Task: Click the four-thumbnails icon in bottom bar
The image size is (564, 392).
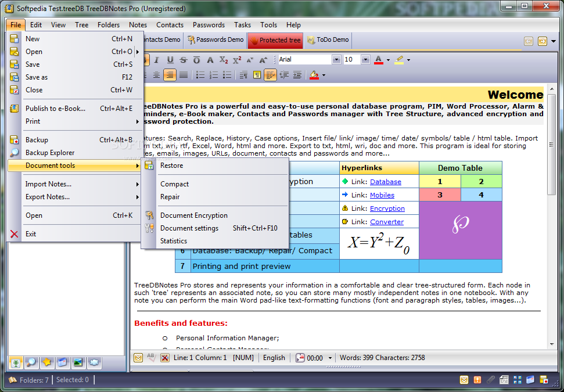Action: [517, 380]
